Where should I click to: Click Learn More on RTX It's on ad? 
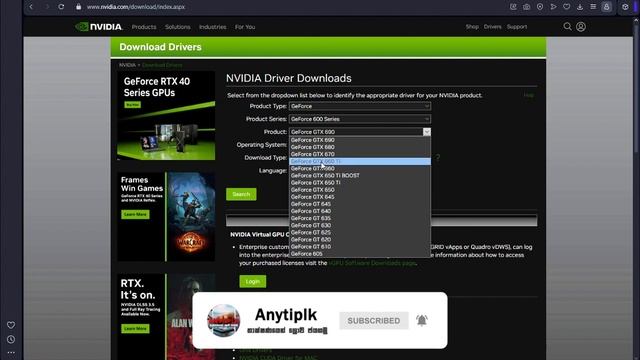pos(135,329)
